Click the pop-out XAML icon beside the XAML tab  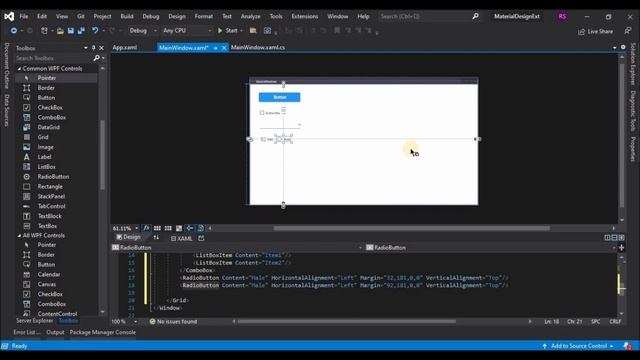[201, 238]
